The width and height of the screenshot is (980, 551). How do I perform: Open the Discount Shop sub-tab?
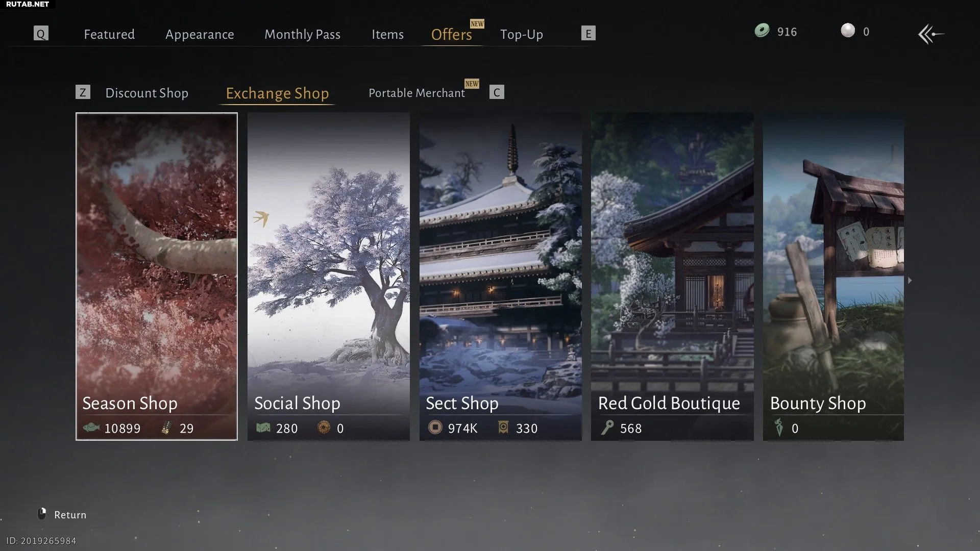coord(147,93)
